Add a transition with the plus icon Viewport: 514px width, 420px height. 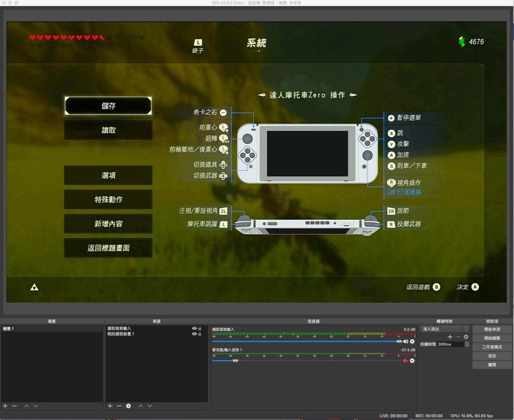(x=450, y=337)
